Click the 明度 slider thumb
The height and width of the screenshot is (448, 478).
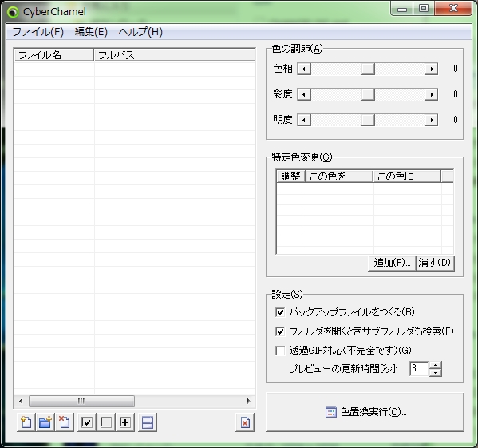[x=368, y=120]
